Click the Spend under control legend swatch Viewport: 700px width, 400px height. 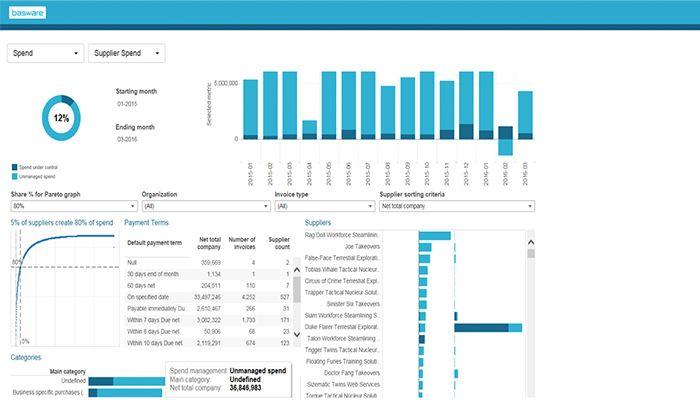14,167
